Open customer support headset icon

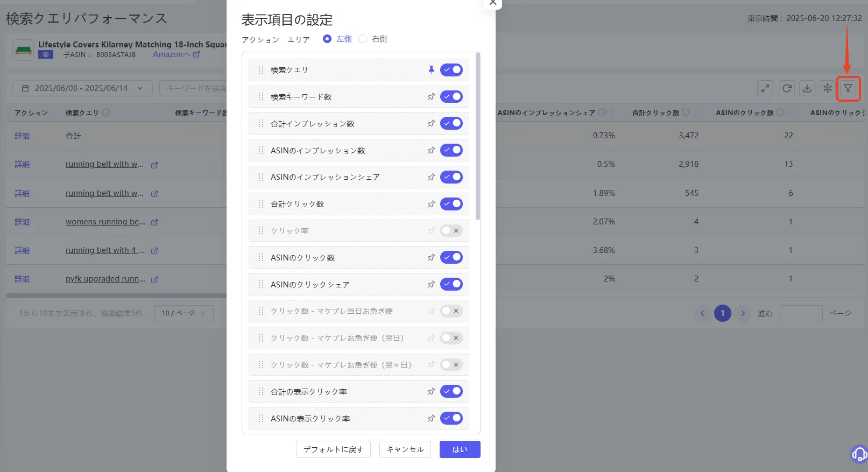tap(859, 454)
